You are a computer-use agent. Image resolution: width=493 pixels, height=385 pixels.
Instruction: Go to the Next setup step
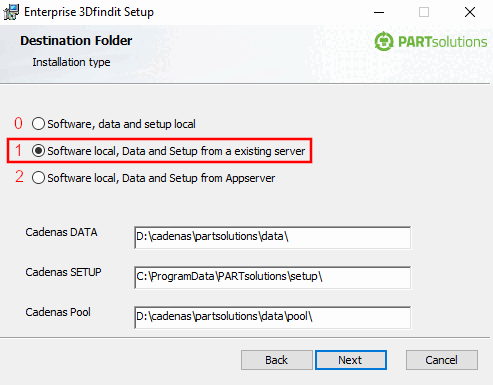(x=351, y=360)
